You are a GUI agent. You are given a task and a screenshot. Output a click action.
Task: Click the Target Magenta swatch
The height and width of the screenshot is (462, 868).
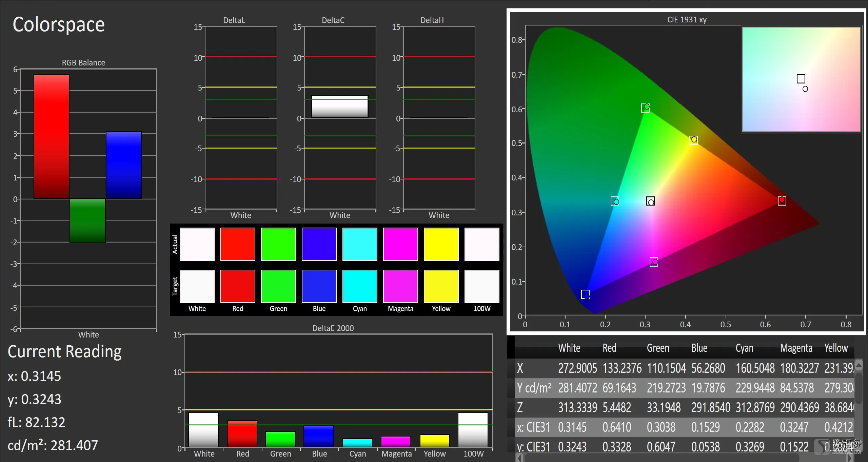click(400, 286)
